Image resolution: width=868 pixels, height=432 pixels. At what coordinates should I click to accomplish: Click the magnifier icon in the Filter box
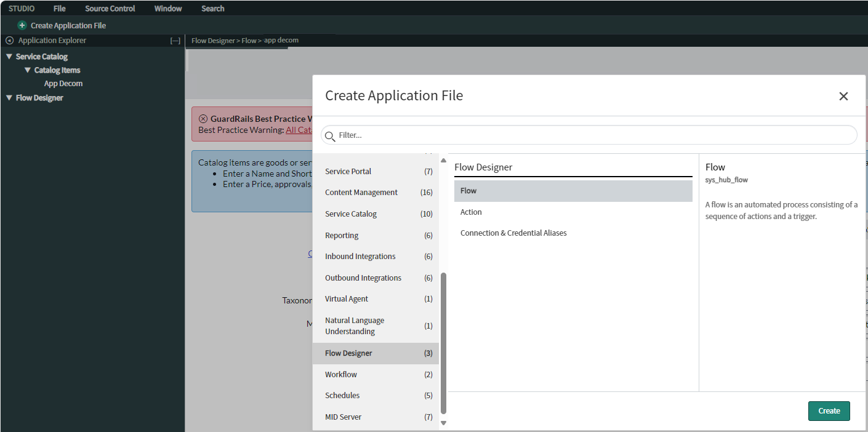pyautogui.click(x=330, y=135)
